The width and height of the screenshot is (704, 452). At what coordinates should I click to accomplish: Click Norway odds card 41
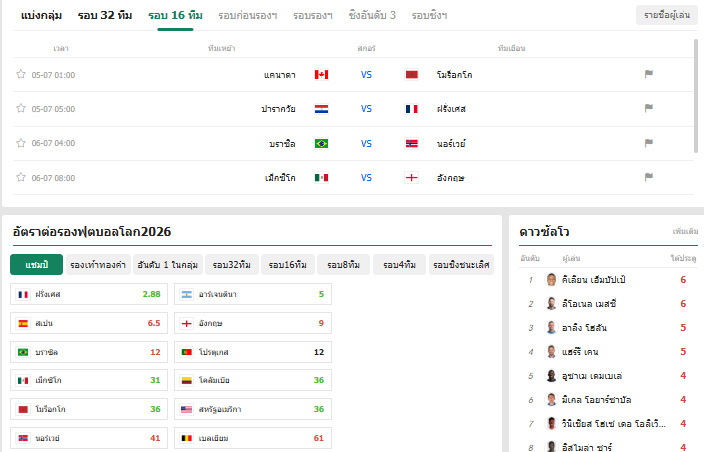point(89,438)
